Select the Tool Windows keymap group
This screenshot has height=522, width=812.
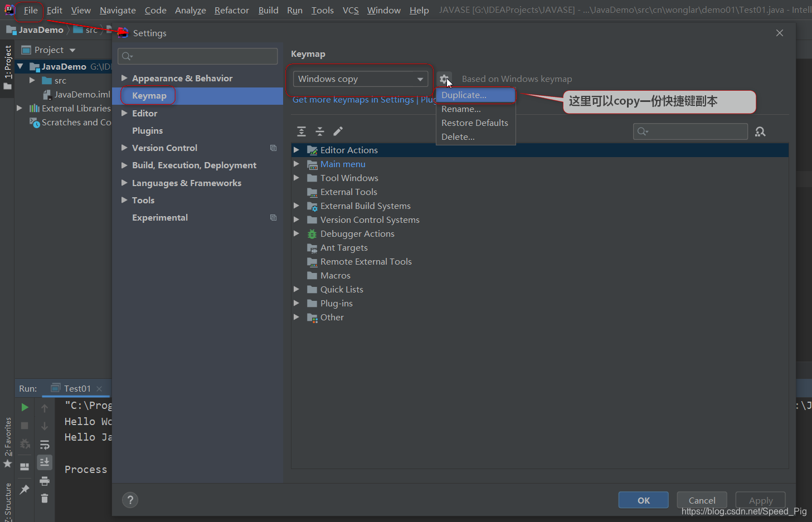(x=349, y=178)
